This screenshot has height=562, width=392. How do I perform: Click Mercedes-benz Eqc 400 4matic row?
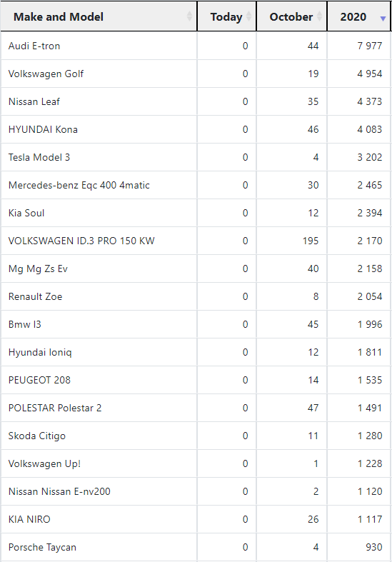(196, 185)
